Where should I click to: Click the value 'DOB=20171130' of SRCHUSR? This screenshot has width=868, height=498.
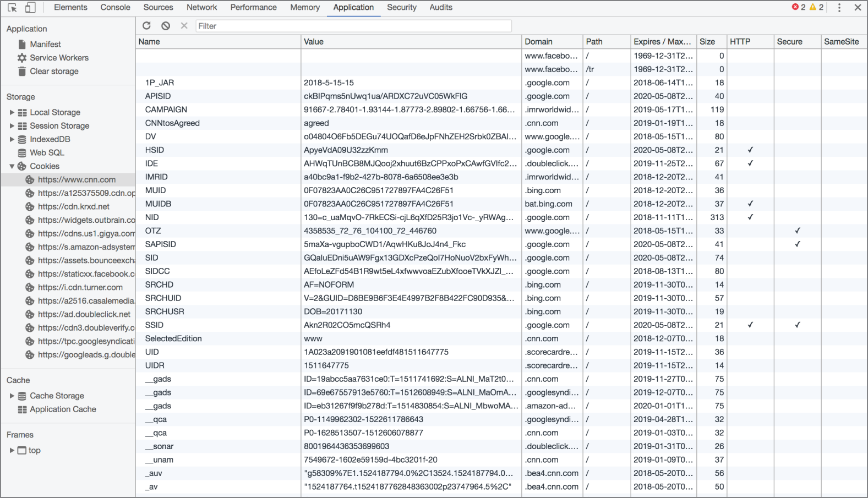coord(333,311)
